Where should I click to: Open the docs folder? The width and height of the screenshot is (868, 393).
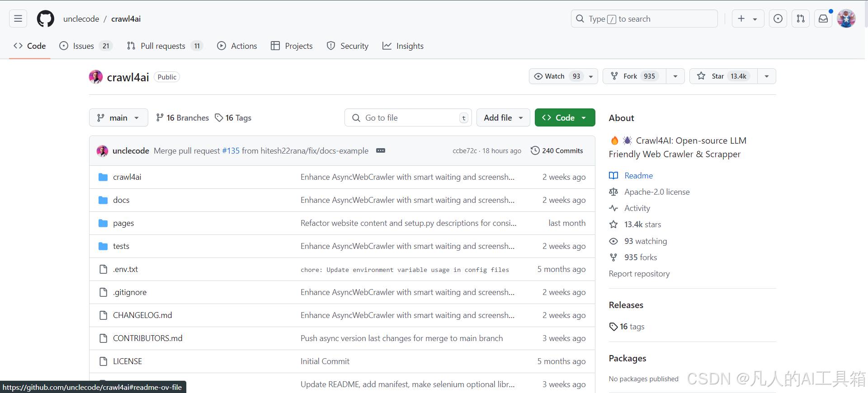click(121, 200)
